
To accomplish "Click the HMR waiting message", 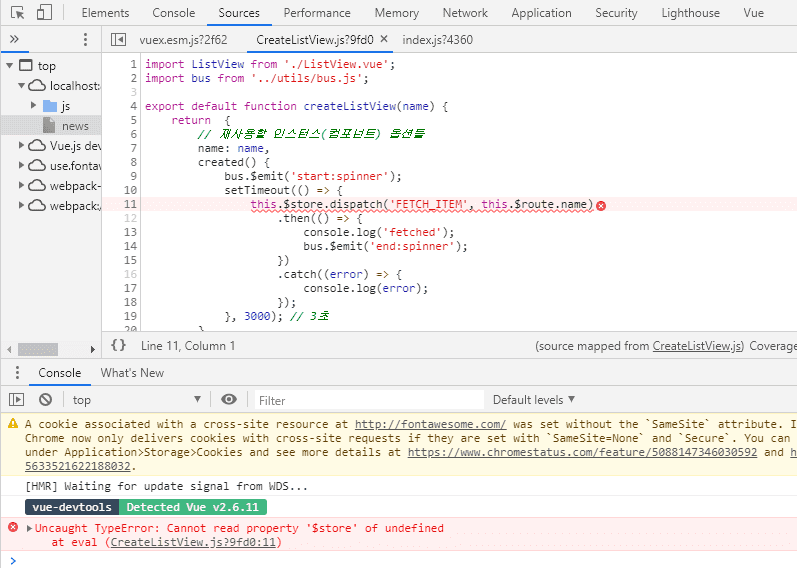I will click(x=166, y=486).
